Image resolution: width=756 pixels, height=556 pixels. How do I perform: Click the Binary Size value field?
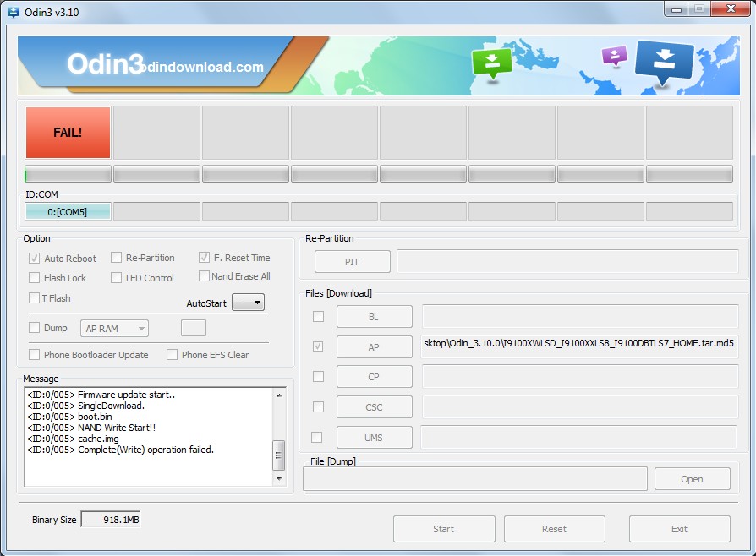tap(111, 520)
